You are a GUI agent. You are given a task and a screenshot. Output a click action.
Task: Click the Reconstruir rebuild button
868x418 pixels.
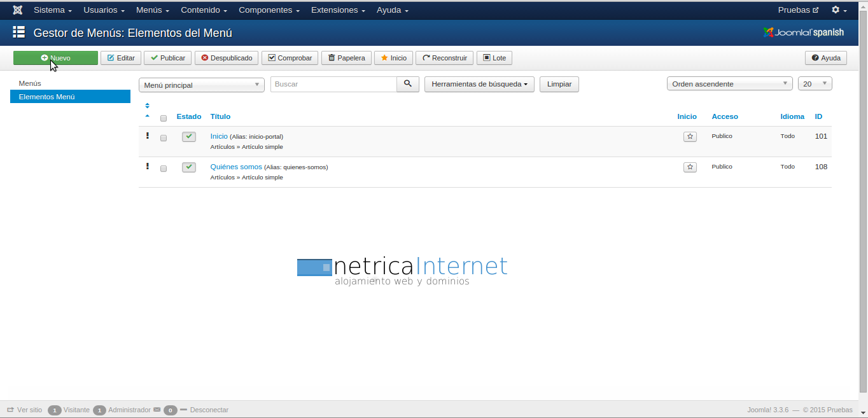pos(444,58)
